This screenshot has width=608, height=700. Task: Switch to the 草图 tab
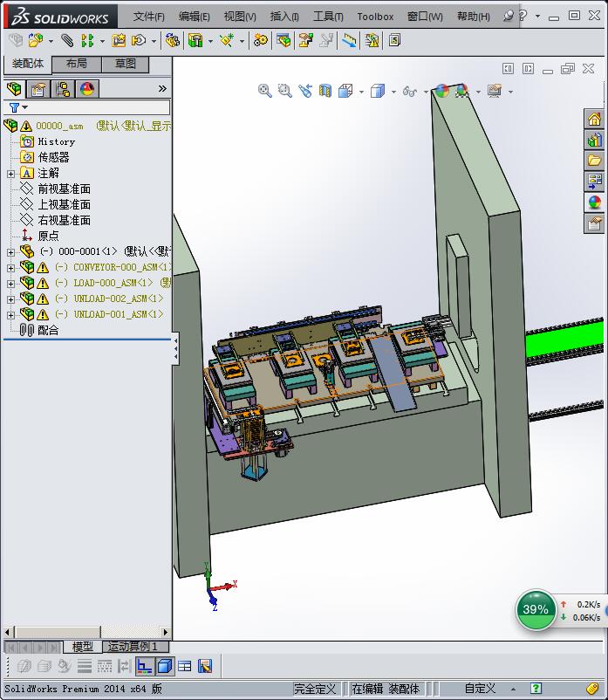126,64
